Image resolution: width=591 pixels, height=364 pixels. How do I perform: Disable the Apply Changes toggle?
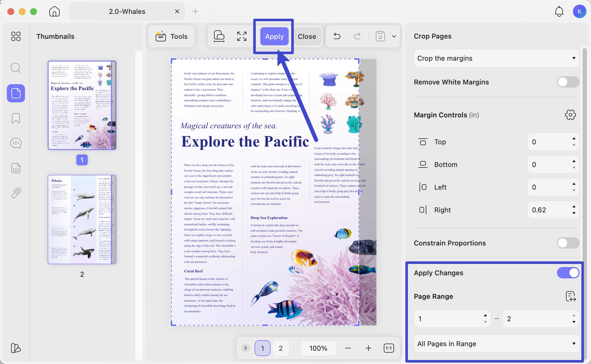point(568,273)
